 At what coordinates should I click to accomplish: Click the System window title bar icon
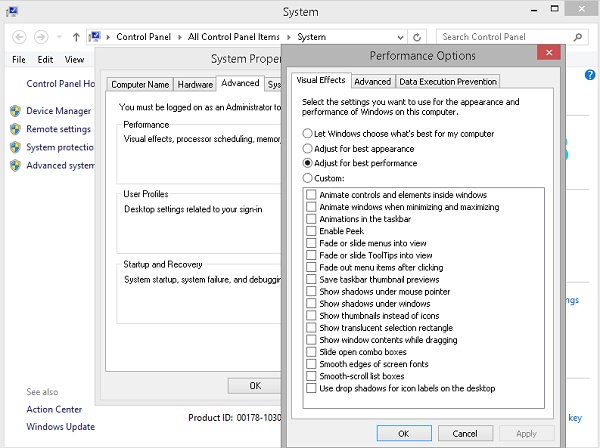coord(11,12)
